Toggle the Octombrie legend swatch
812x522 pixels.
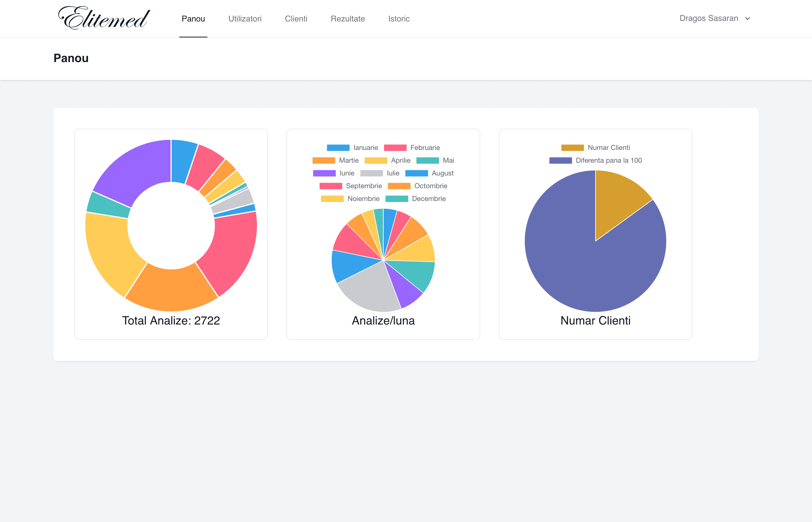pyautogui.click(x=399, y=186)
